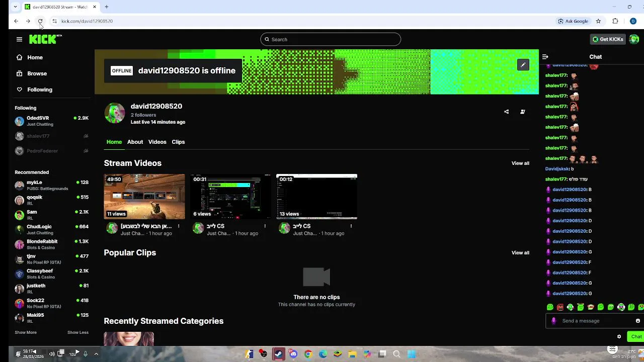Open options menu for the 49:50 video
This screenshot has width=644, height=362.
179,226
